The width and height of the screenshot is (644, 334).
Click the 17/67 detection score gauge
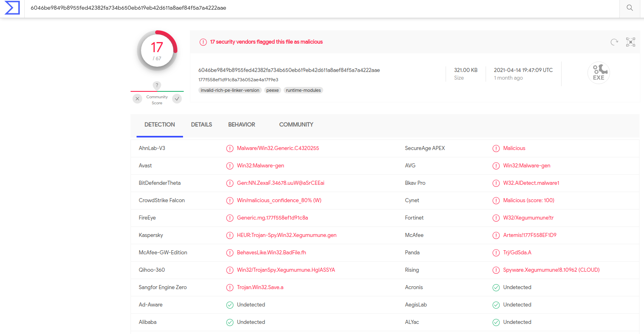click(x=157, y=51)
